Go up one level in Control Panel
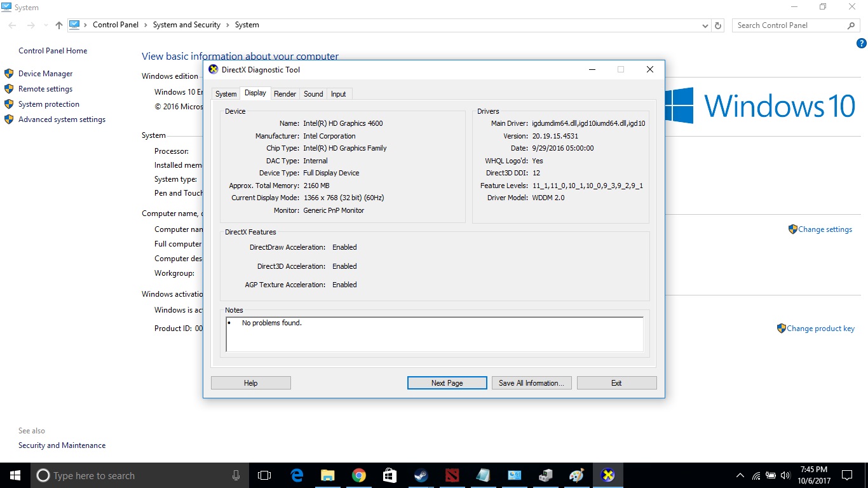Viewport: 868px width, 488px height. pyautogui.click(x=59, y=25)
